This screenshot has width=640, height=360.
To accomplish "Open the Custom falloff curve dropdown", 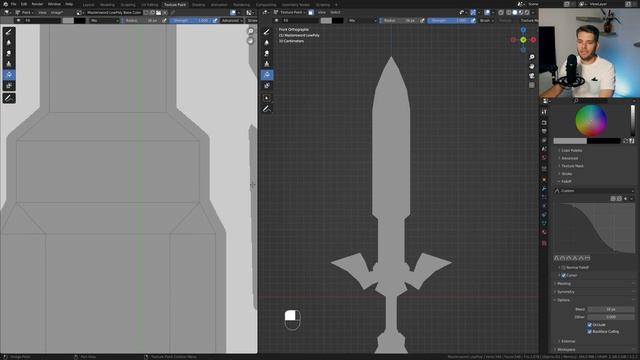I will tap(594, 191).
